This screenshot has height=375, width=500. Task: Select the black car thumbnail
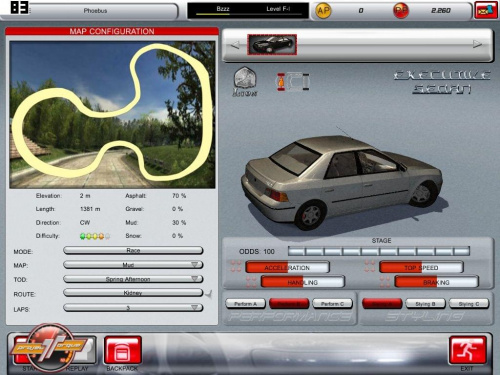coord(272,45)
